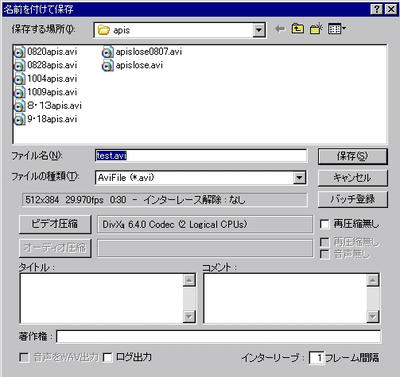Click file name 0828apis.avi
Image resolution: width=400 pixels, height=377 pixels.
click(52, 65)
